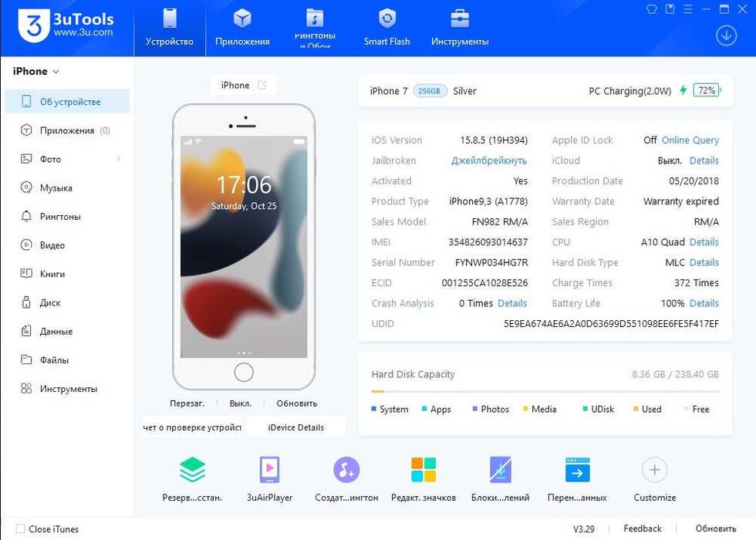Open the list menu icon in title bar
The image size is (756, 540).
[688, 8]
